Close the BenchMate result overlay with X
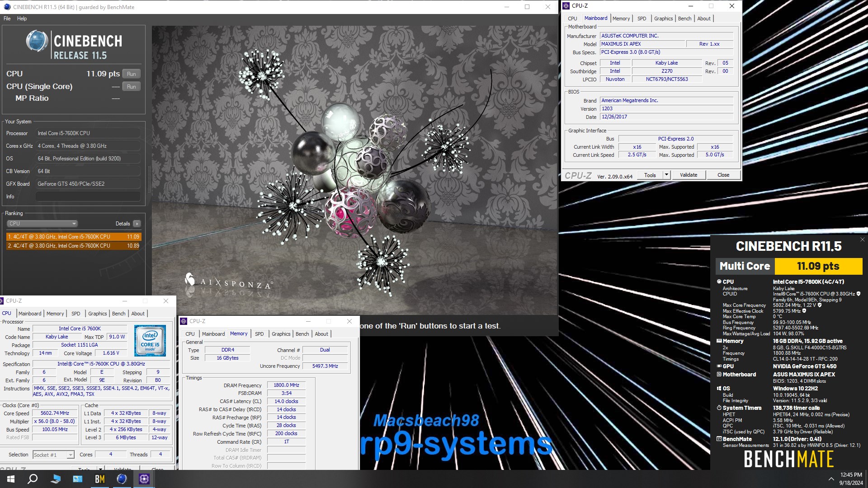This screenshot has height=488, width=868. click(862, 239)
